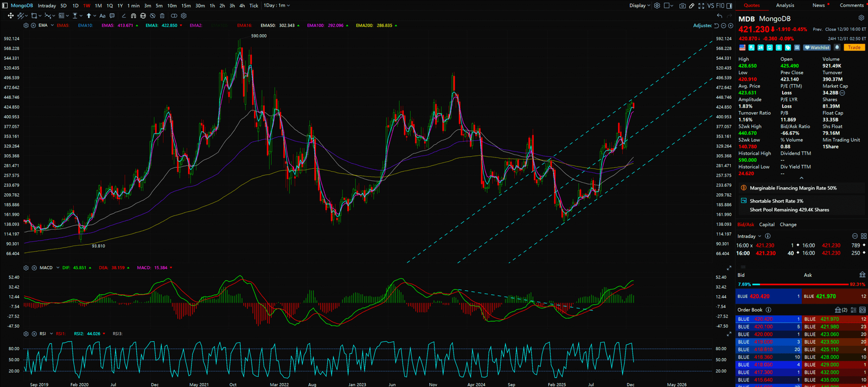Open EMA indicator settings gear
Viewport: 868px width, 387px height.
click(26, 26)
